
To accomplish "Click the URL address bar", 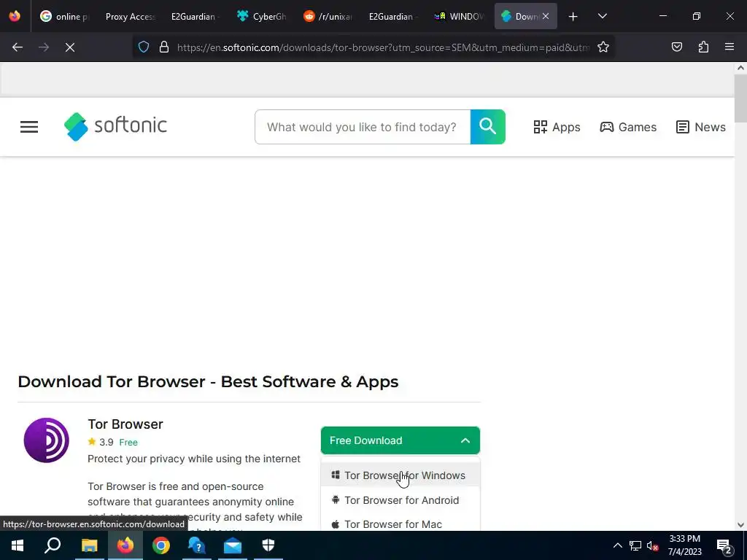I will (x=383, y=47).
